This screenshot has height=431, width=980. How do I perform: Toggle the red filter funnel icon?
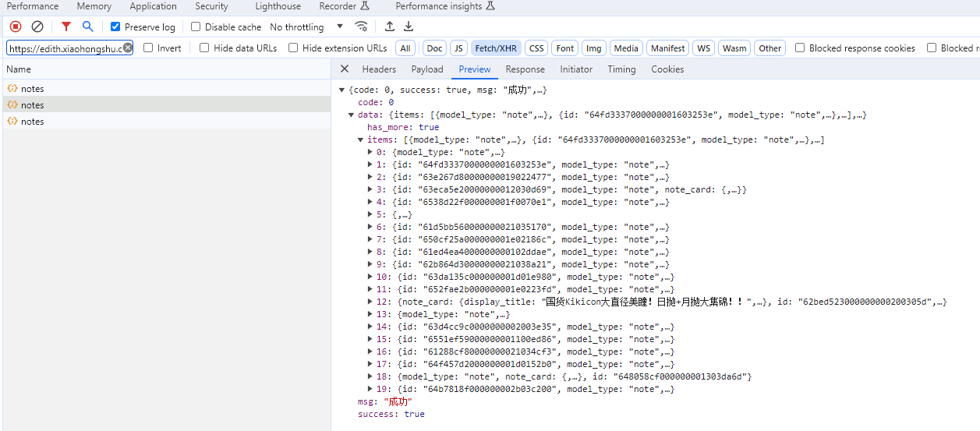coord(66,26)
